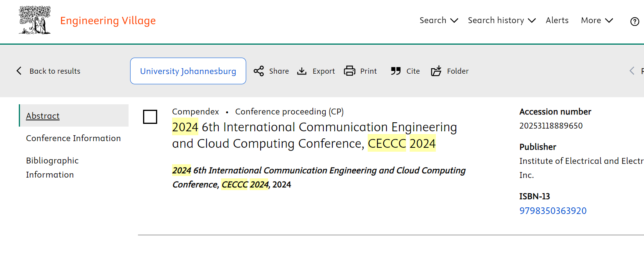Tick the record selection checkbox
644x254 pixels.
pos(150,117)
